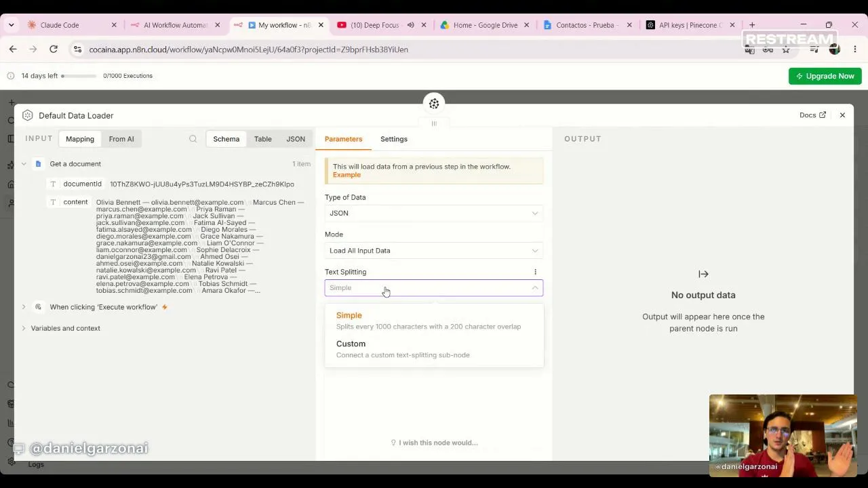Mute audio on the Deep Focus tab

411,25
